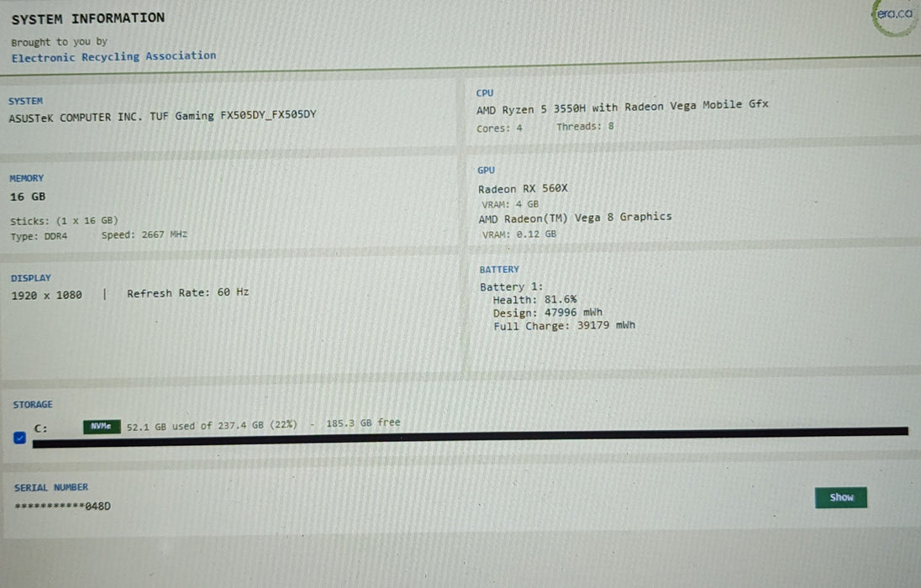Click the 'CPU' section heading
Viewport: 921px width, 588px height.
pos(485,92)
